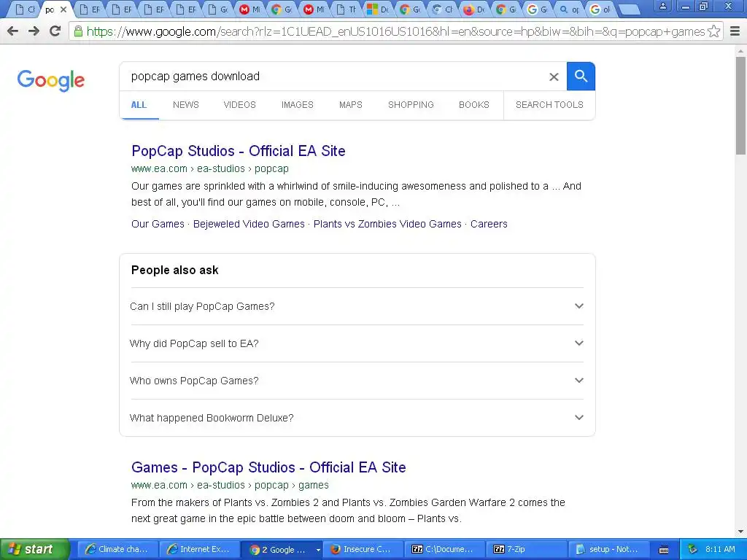Reload the page with the refresh icon
747x560 pixels.
55,31
